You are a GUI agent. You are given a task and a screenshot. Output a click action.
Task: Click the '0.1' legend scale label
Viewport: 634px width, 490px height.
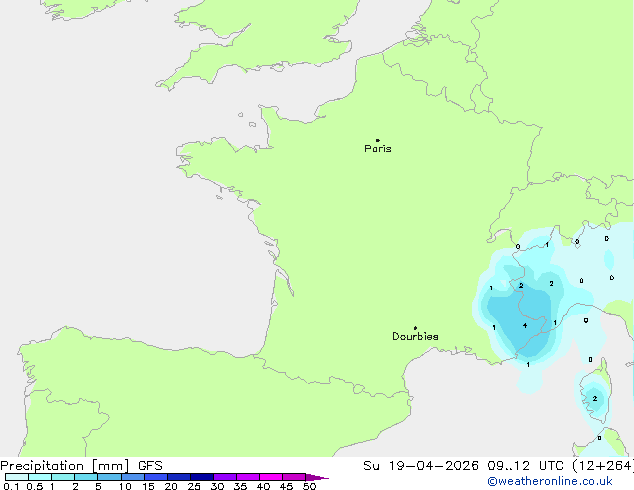click(x=11, y=486)
